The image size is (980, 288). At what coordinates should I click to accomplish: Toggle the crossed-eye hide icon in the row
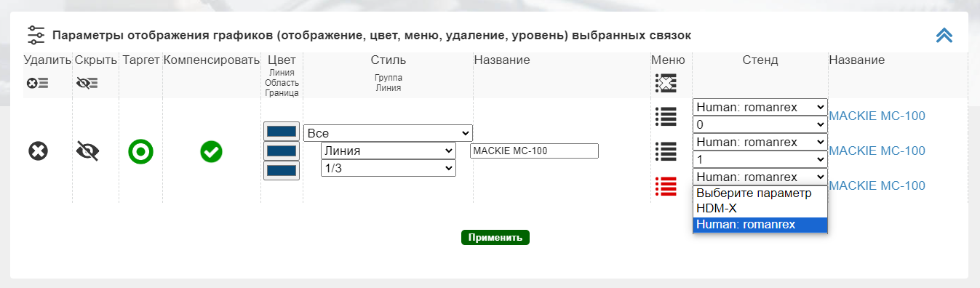[87, 151]
